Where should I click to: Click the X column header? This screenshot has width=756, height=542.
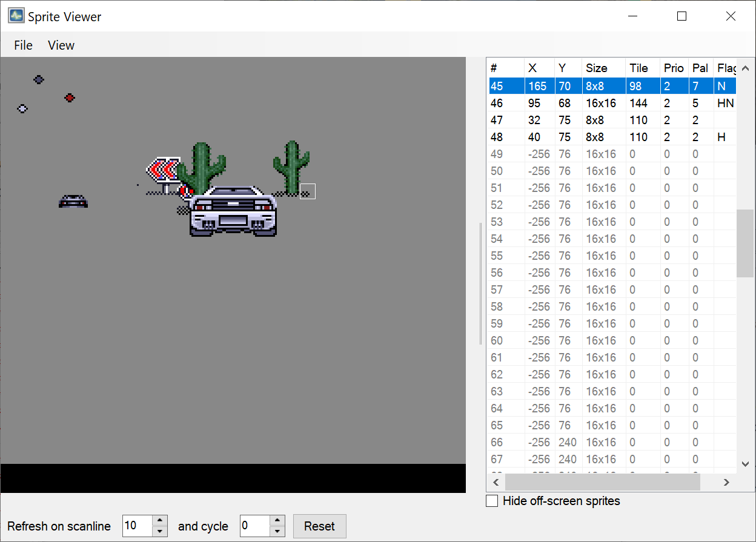point(539,68)
